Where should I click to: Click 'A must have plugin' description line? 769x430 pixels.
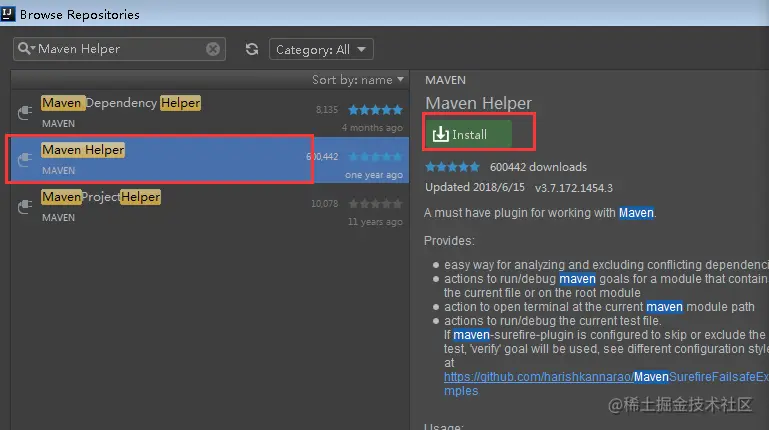[540, 213]
